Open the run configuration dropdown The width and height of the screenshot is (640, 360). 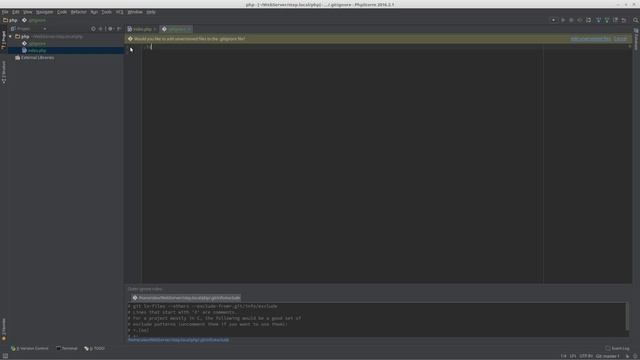click(554, 20)
